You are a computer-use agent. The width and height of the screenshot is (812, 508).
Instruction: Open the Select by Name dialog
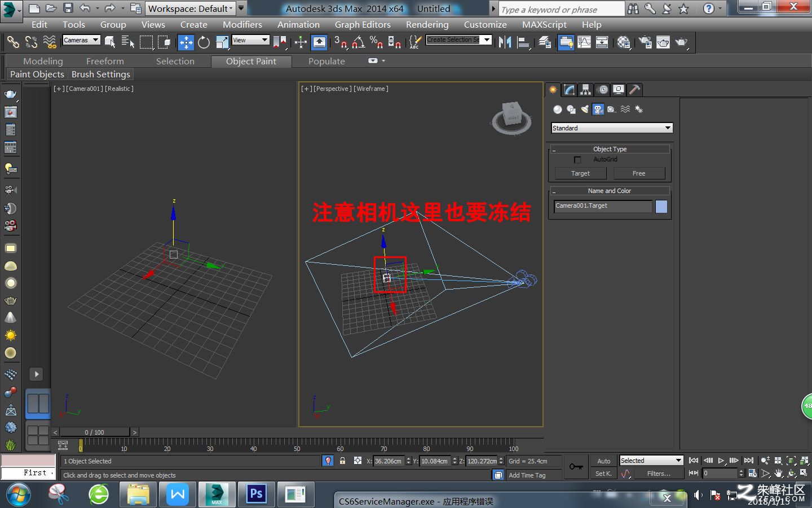point(128,42)
